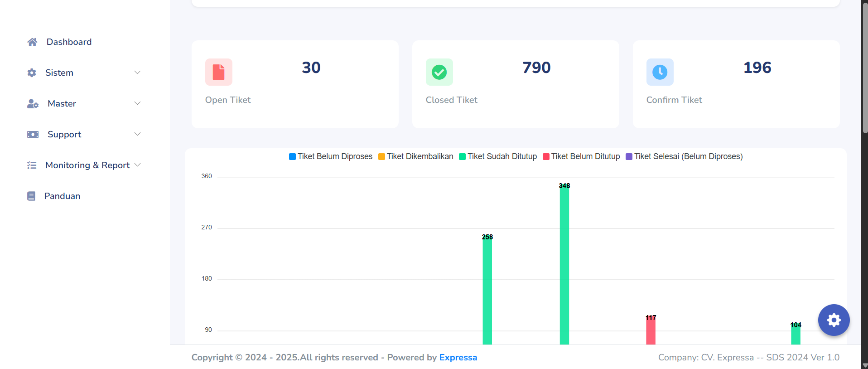The image size is (868, 369).
Task: Open the floating settings gear button
Action: pyautogui.click(x=834, y=320)
